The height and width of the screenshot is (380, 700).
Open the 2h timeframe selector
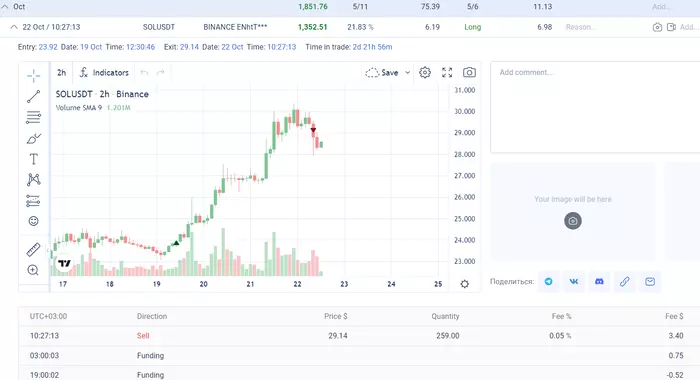[62, 72]
